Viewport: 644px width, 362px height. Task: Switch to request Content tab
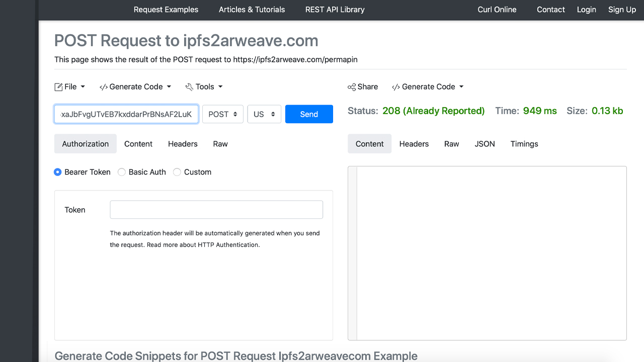click(x=138, y=144)
